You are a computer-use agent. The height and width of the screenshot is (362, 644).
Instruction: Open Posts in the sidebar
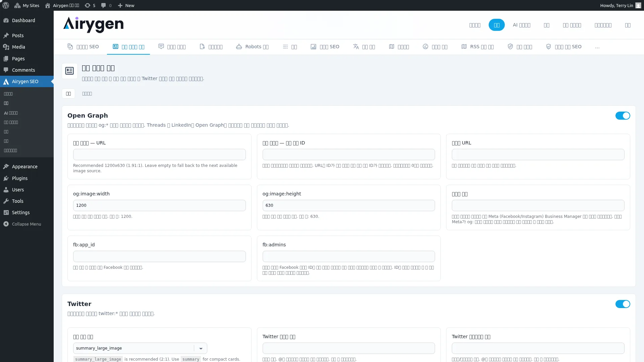point(27,36)
